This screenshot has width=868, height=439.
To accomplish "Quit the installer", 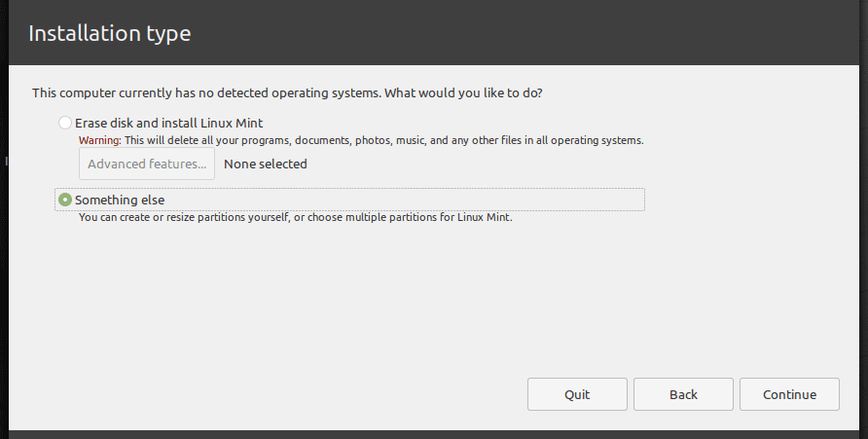I will point(577,394).
